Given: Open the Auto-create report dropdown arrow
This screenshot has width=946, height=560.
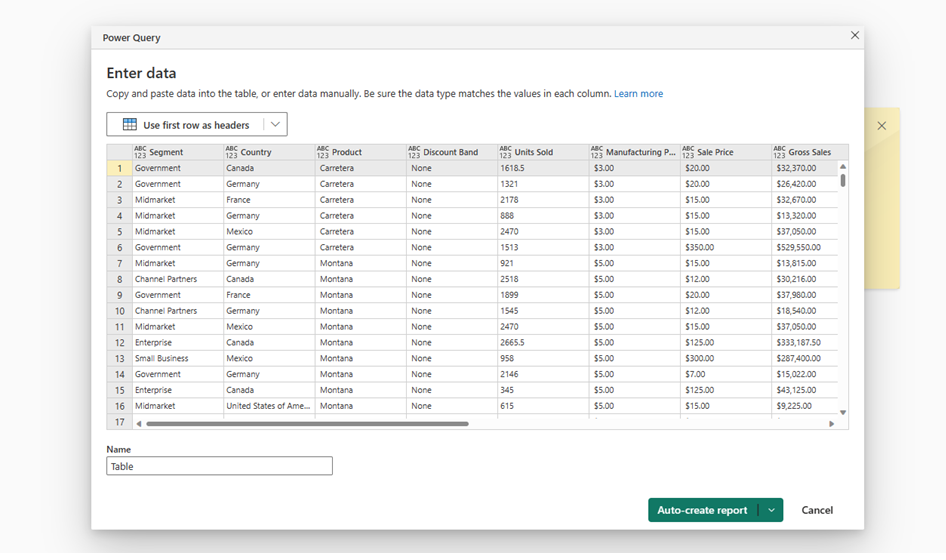Looking at the screenshot, I should [x=771, y=510].
